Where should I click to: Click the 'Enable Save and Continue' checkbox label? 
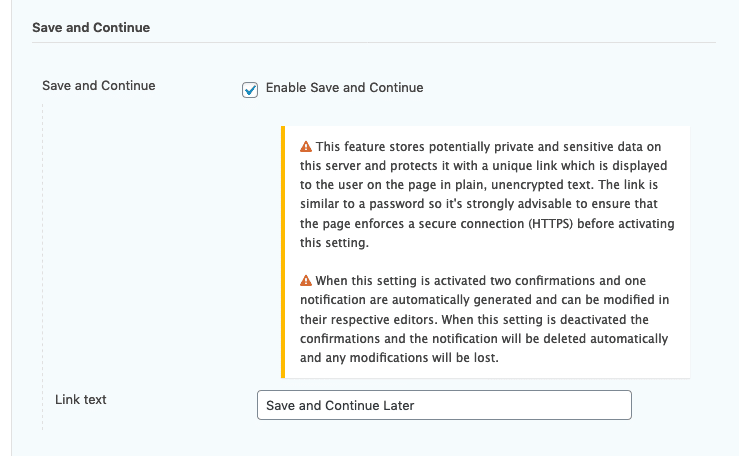coord(344,88)
